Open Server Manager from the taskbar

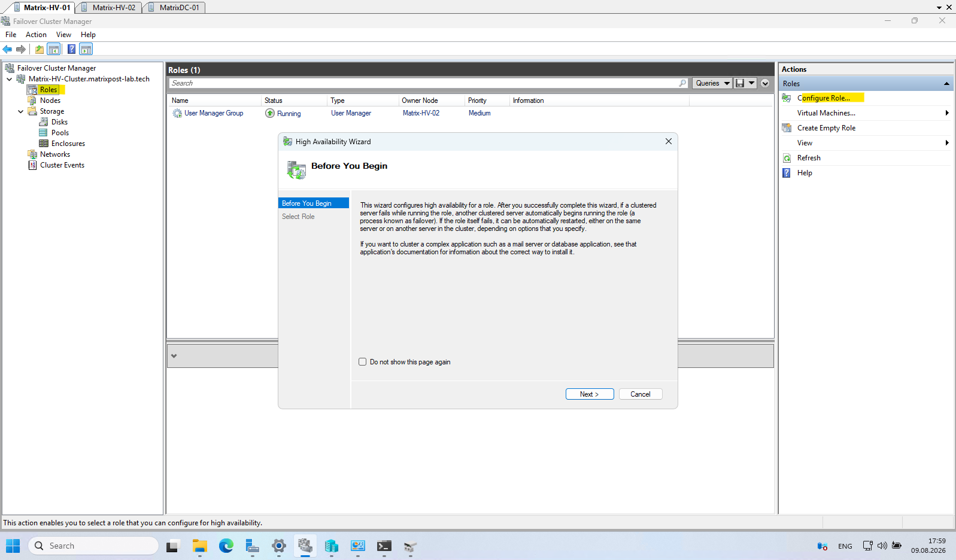point(253,546)
